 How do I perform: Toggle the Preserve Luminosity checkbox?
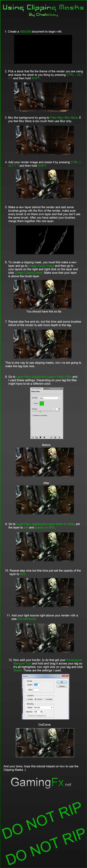[x=33, y=415]
